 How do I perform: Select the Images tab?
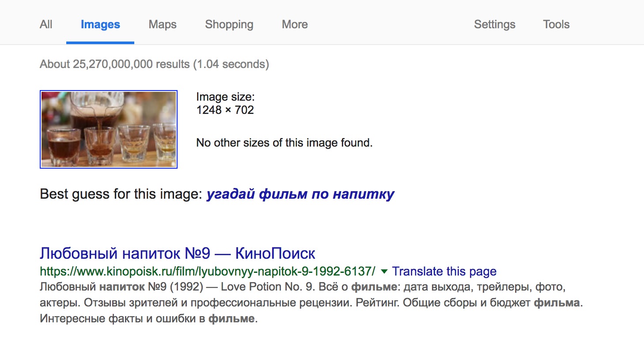[100, 24]
